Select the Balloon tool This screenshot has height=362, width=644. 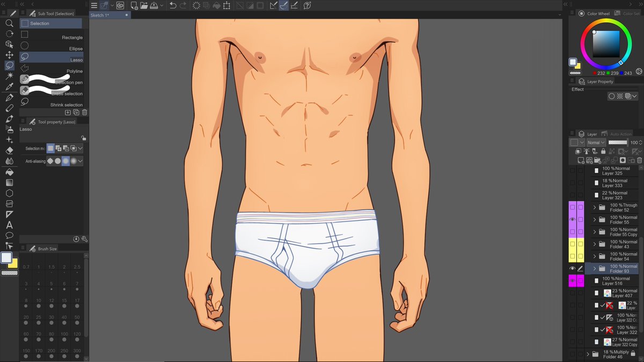click(9, 235)
